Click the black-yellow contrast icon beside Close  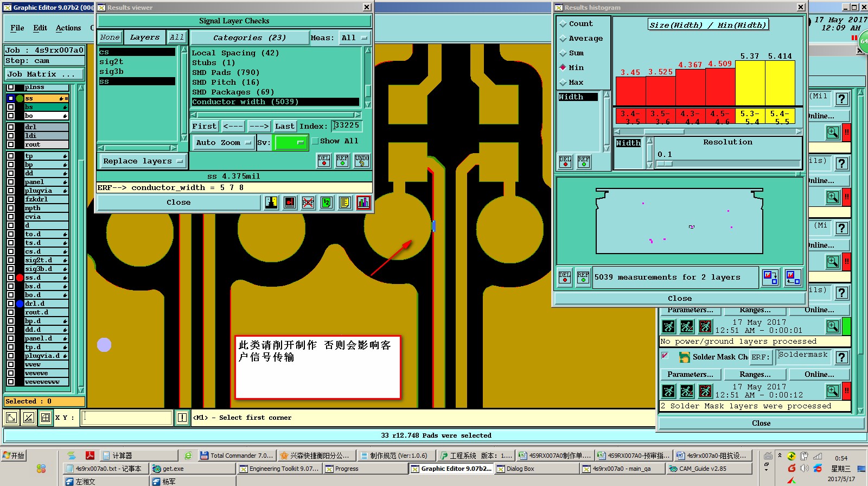click(x=271, y=203)
